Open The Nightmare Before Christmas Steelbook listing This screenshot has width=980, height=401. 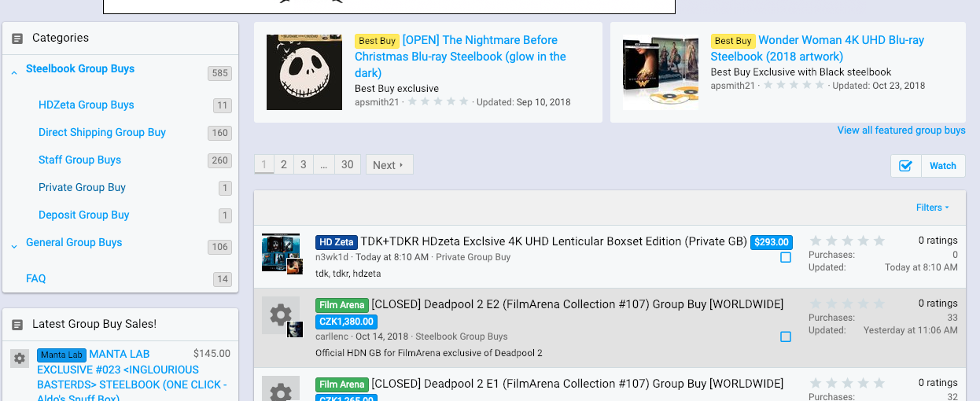click(x=460, y=57)
